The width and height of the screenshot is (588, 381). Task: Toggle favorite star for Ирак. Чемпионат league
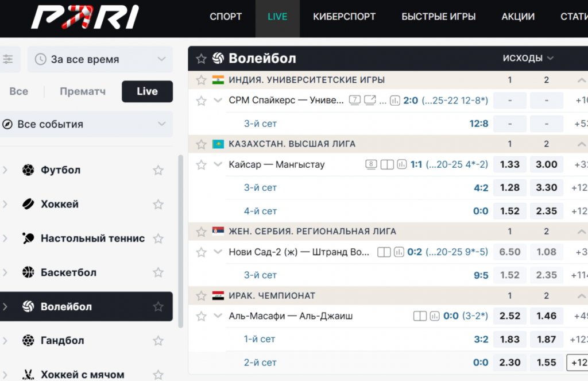pos(201,296)
